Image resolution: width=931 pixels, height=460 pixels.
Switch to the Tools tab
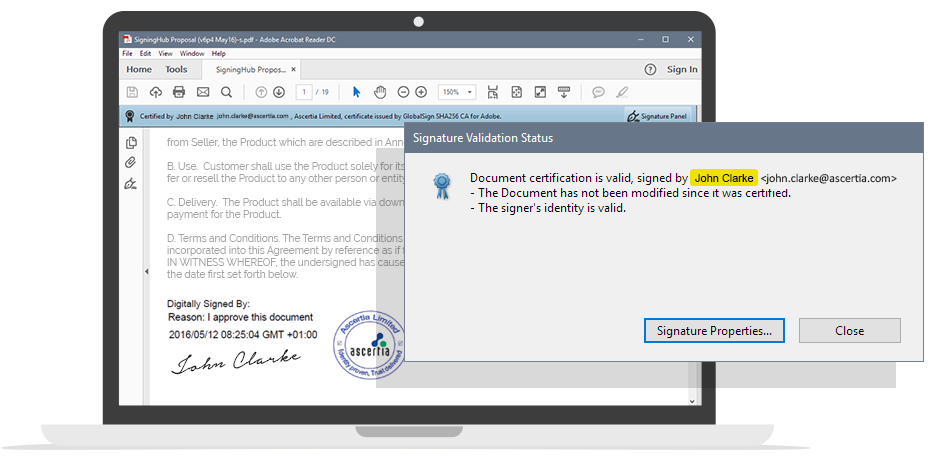tap(176, 69)
